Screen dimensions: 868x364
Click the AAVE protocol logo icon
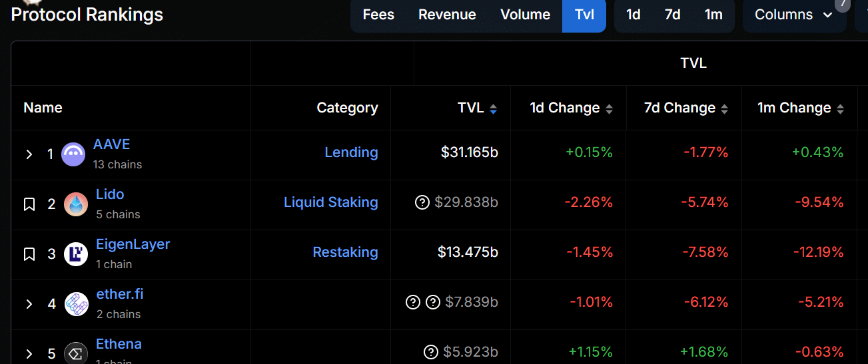pos(73,154)
